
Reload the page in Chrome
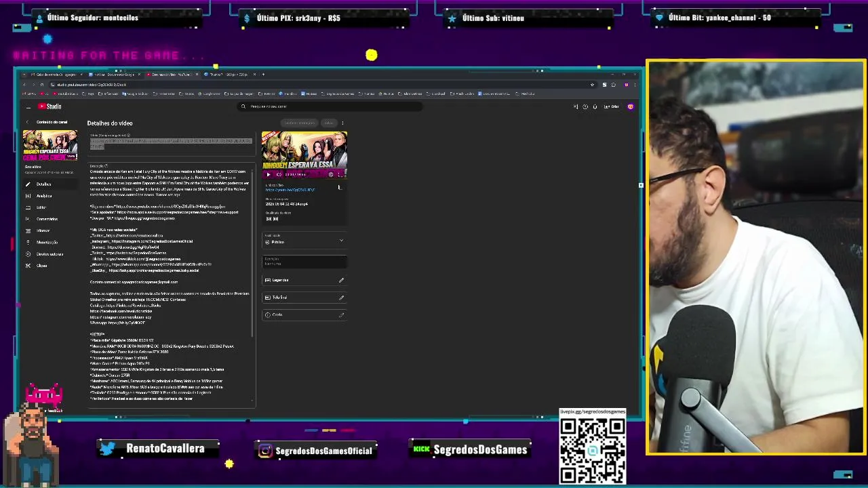click(42, 85)
